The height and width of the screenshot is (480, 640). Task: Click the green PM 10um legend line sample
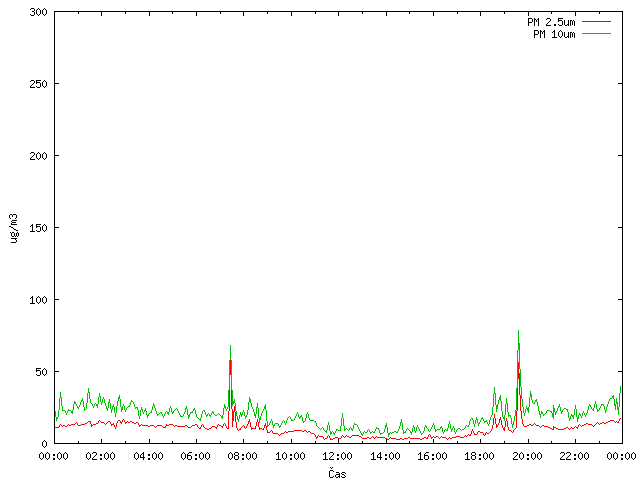pyautogui.click(x=596, y=34)
